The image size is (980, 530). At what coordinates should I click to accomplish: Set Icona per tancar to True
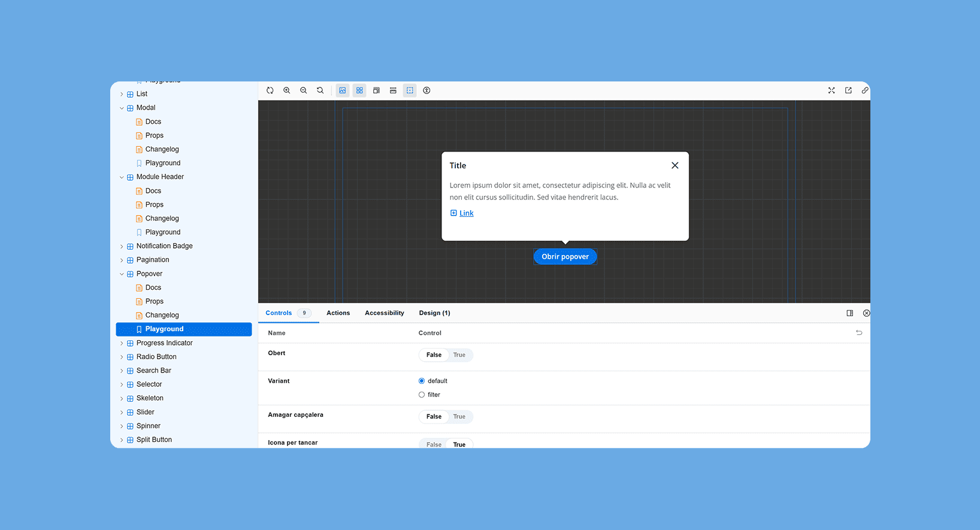[459, 444]
